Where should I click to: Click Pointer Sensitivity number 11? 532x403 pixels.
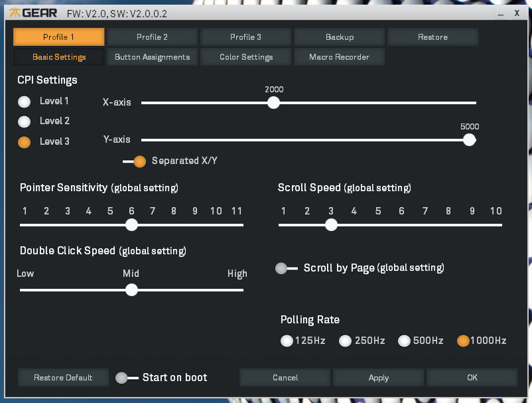pyautogui.click(x=237, y=211)
